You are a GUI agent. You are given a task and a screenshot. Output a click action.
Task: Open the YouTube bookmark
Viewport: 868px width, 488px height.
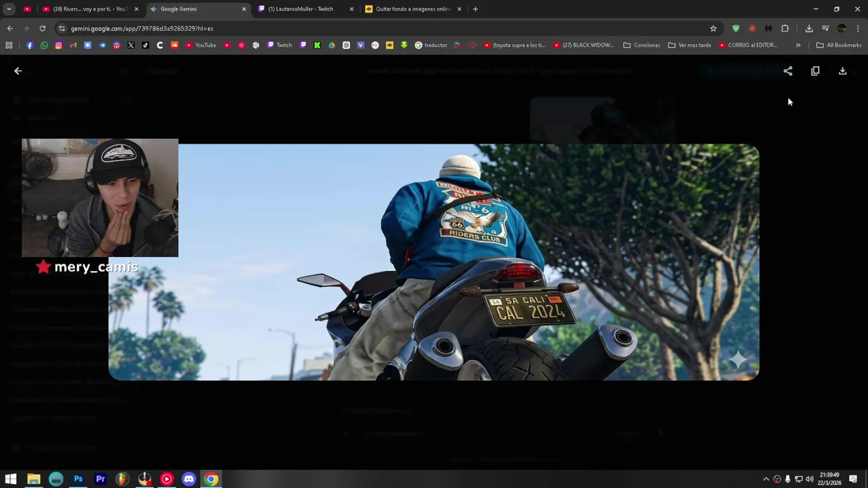(200, 45)
